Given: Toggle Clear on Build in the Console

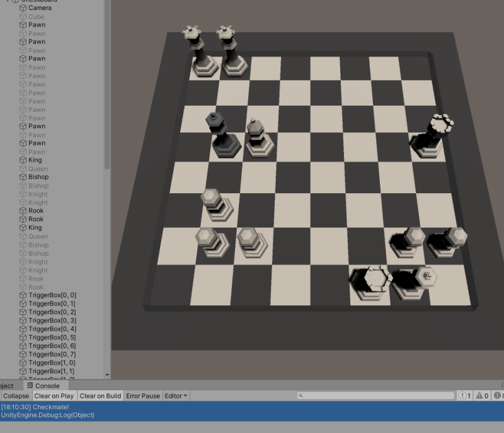Looking at the screenshot, I should point(100,396).
